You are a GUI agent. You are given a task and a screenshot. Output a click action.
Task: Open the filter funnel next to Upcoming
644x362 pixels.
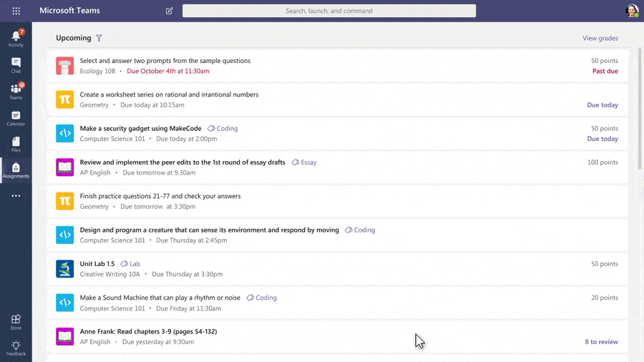(x=99, y=38)
